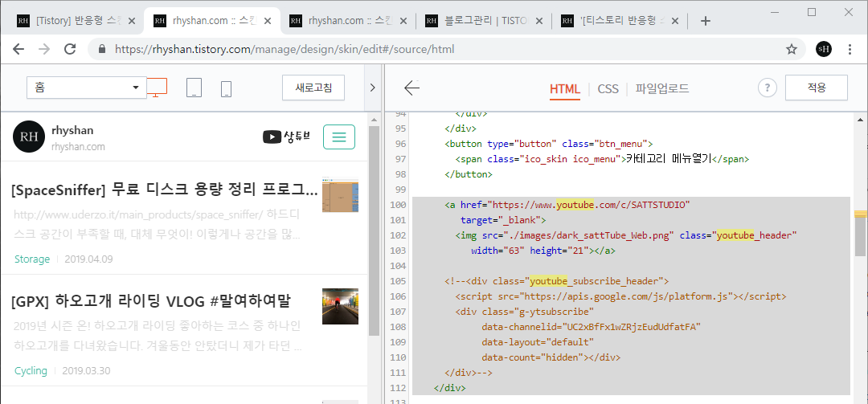868x404 pixels.
Task: Open the [GPX] 하오고개 라이딩 post
Action: click(x=150, y=302)
